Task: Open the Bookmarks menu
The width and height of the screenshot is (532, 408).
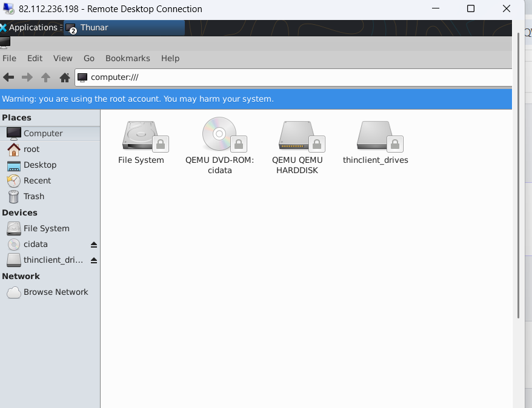Action: tap(128, 58)
